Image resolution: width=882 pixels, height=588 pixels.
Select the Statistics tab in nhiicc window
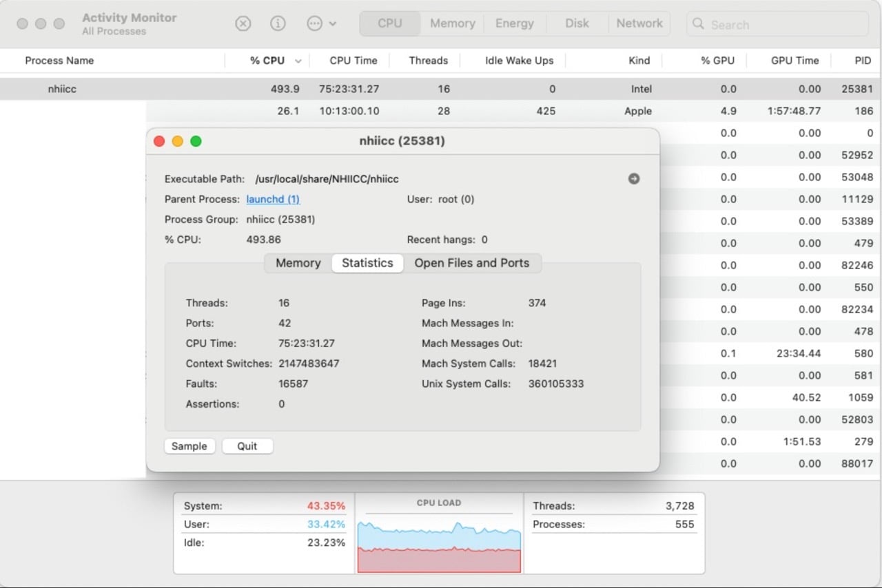pyautogui.click(x=367, y=263)
